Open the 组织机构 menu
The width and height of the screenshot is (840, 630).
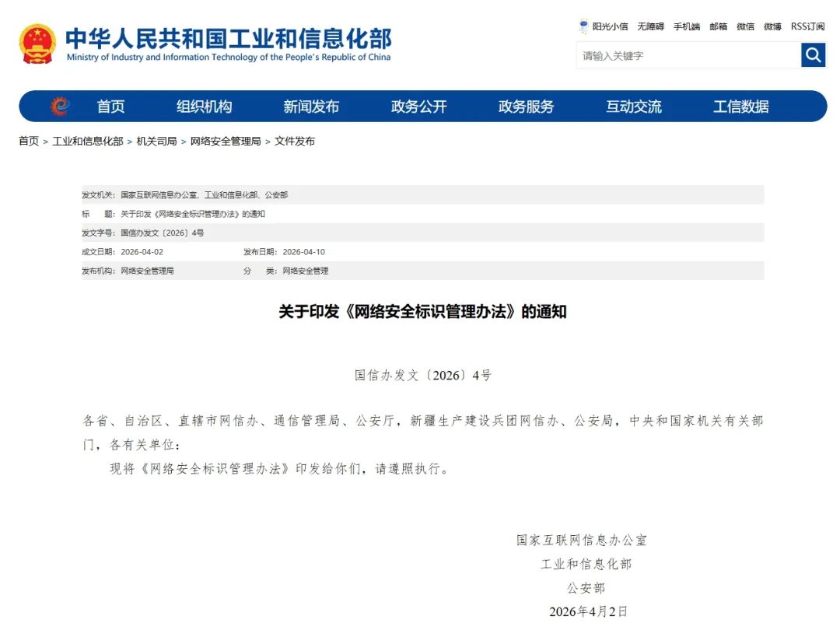click(204, 107)
